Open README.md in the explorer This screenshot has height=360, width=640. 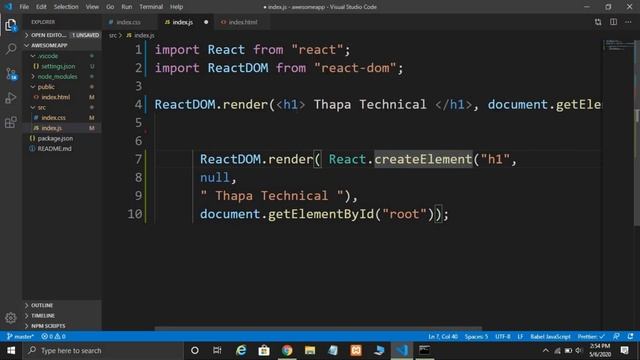pos(62,149)
